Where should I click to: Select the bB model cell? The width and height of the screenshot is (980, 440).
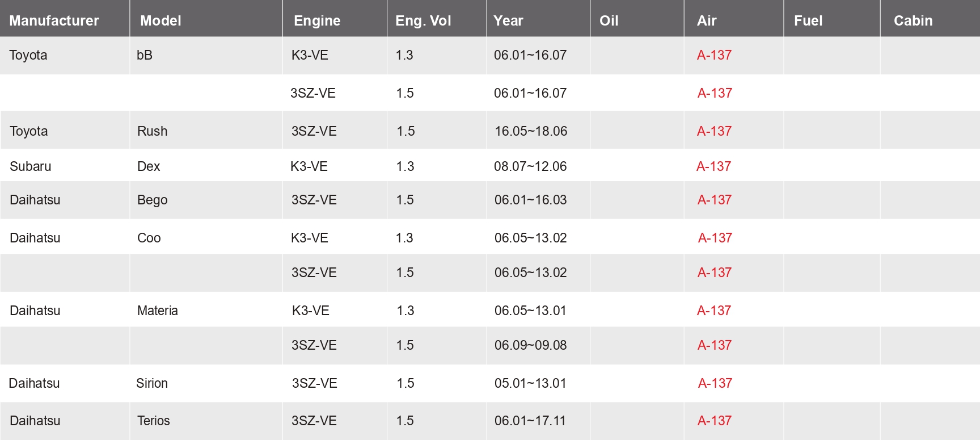point(145,55)
